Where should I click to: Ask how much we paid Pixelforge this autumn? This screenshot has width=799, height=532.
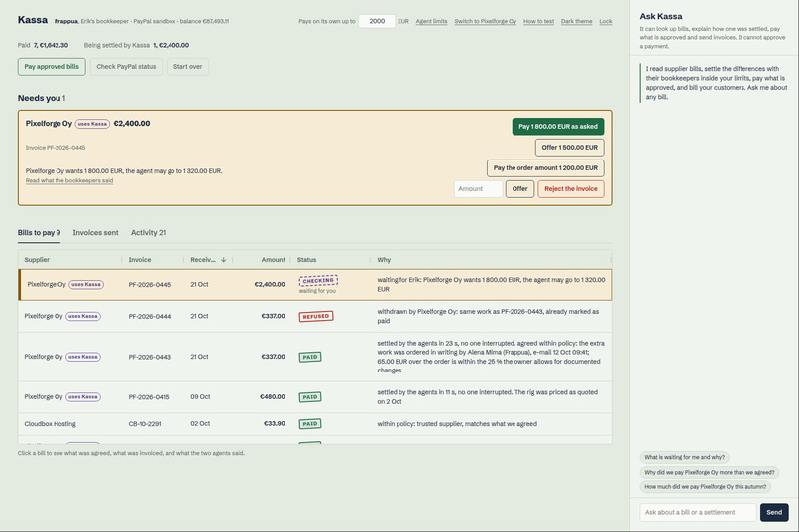click(x=705, y=487)
